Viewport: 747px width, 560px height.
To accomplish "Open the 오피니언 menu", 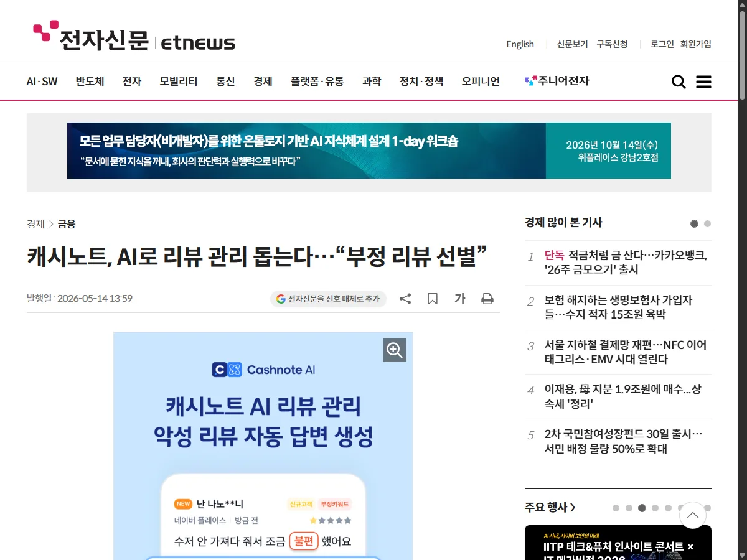I will point(481,82).
